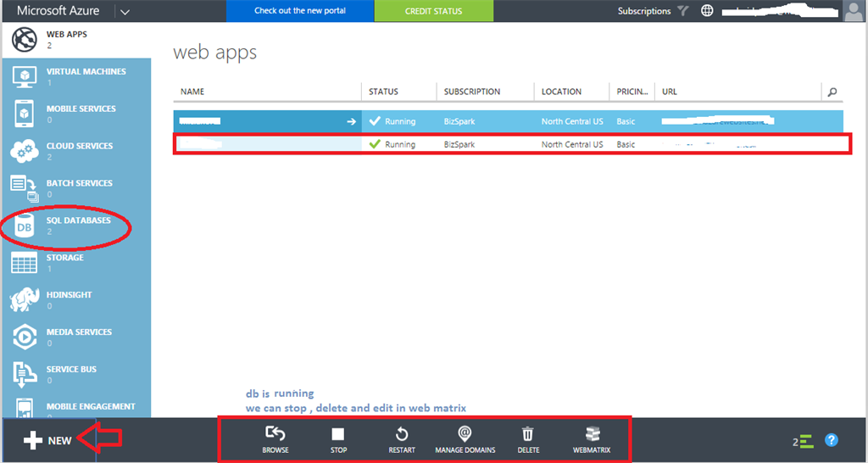Click the Microsoft Azure logo text
868x463 pixels.
tap(58, 11)
